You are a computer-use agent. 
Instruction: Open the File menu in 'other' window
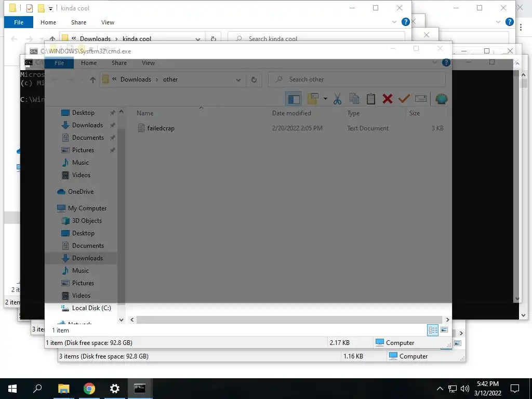coord(59,63)
